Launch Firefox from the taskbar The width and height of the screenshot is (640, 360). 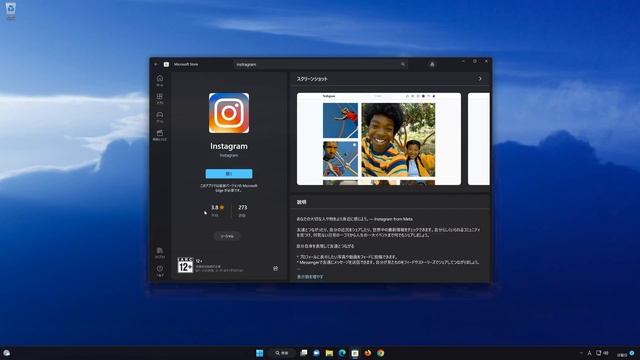(368, 353)
